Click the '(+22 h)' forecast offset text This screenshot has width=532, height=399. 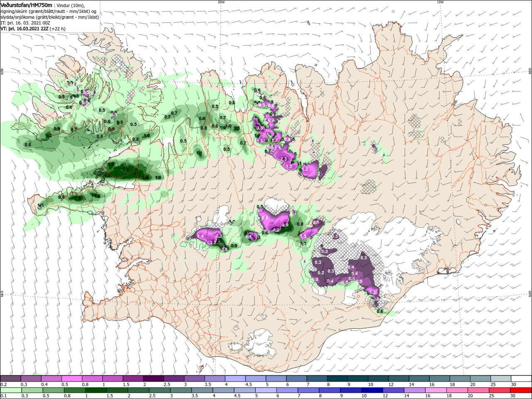[x=58, y=29]
